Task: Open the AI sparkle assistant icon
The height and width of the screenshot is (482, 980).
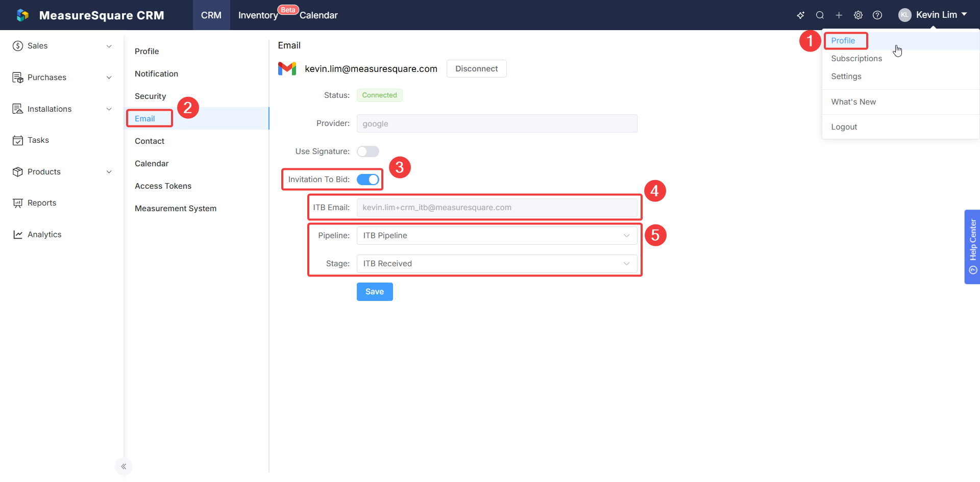Action: [800, 15]
